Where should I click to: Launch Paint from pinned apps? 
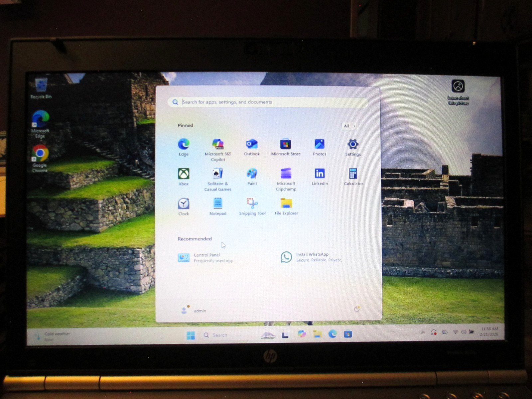pyautogui.click(x=252, y=177)
